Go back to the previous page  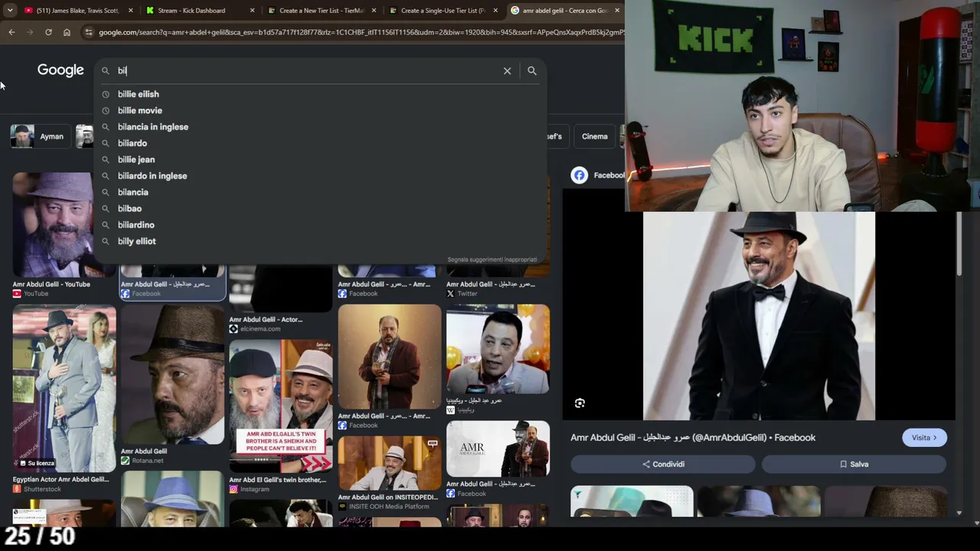pos(11,32)
